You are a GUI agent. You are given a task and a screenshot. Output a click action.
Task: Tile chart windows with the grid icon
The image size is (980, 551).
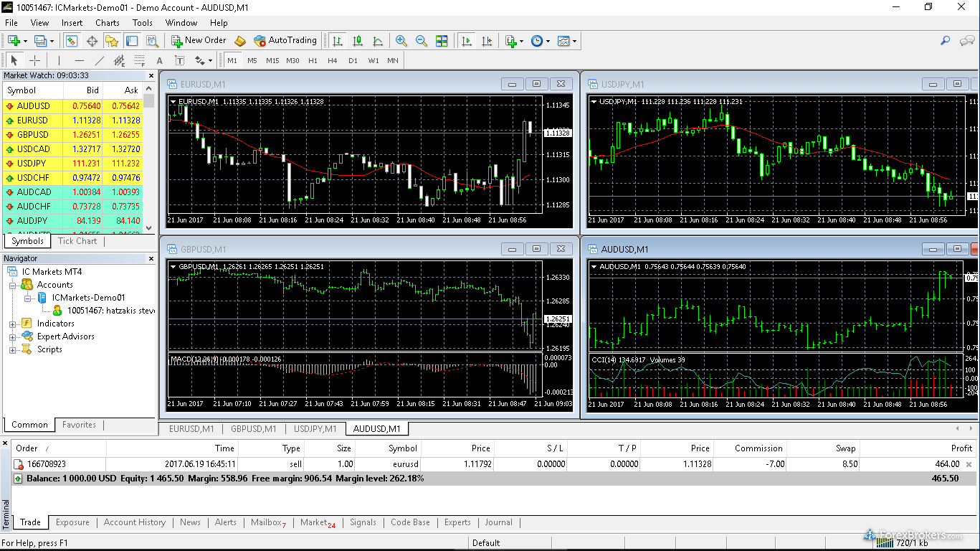coord(442,41)
